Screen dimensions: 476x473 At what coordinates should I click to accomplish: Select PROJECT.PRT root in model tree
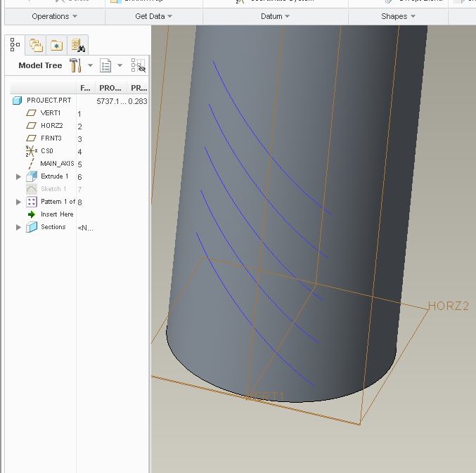49,101
